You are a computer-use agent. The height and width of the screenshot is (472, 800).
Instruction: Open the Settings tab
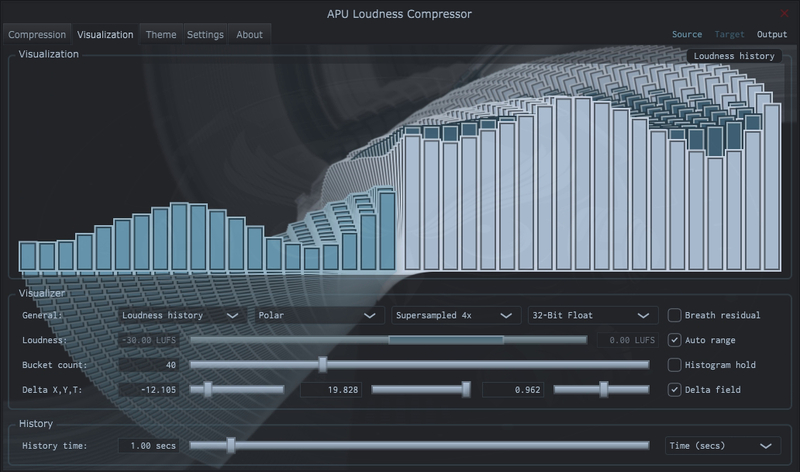point(205,35)
